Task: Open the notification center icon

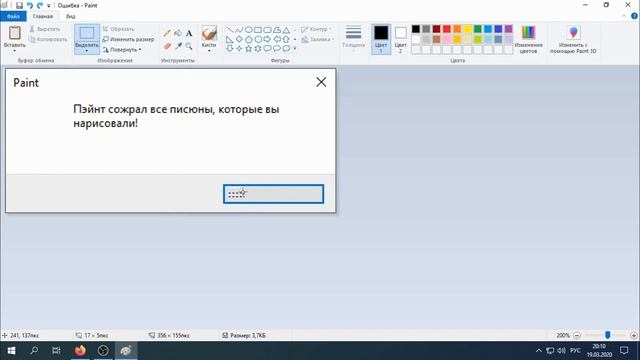Action: [624, 351]
